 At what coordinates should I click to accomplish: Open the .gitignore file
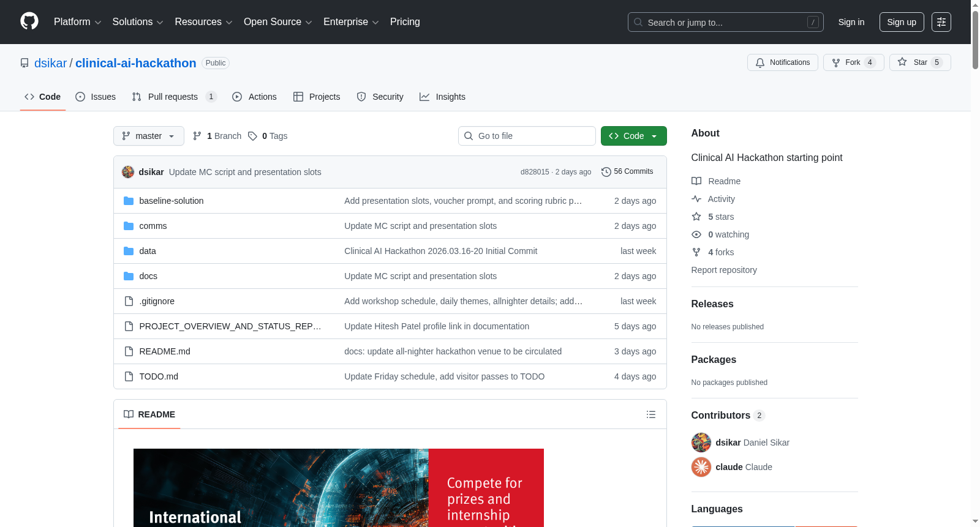pos(157,301)
